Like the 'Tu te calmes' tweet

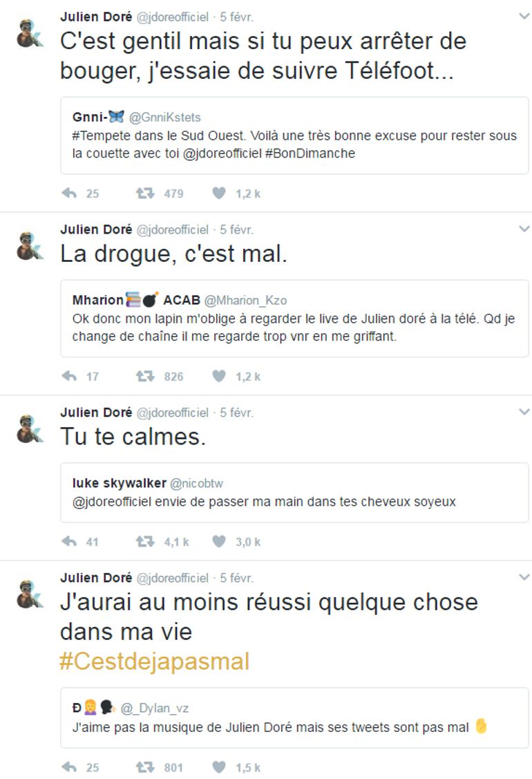click(219, 542)
